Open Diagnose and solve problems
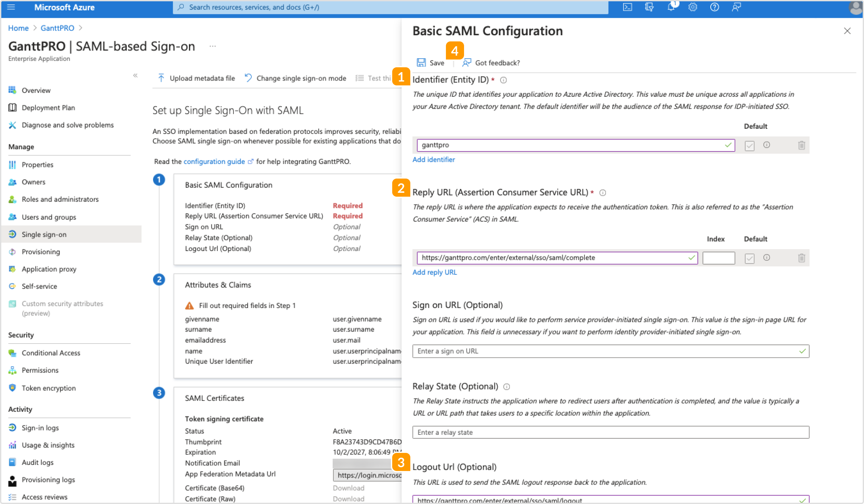 coord(68,125)
